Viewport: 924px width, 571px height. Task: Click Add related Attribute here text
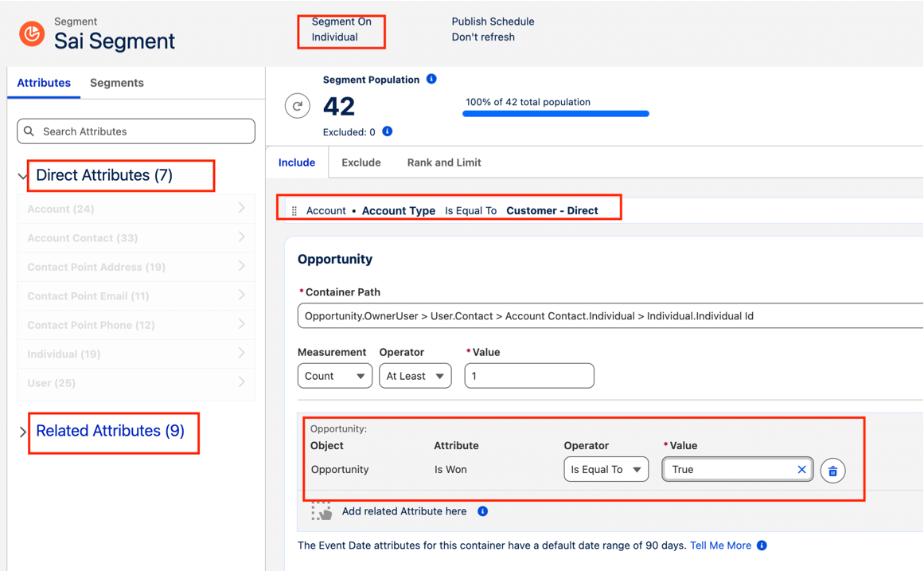tap(404, 511)
